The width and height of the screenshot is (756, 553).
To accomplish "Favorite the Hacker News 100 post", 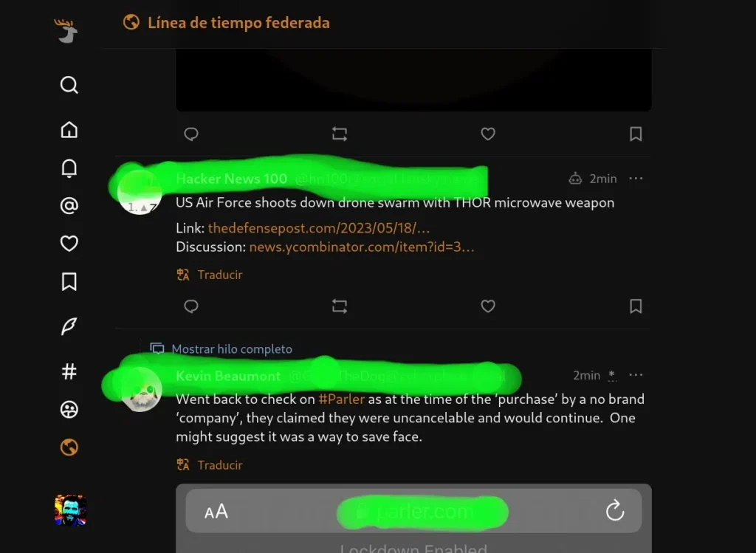I will 488,306.
